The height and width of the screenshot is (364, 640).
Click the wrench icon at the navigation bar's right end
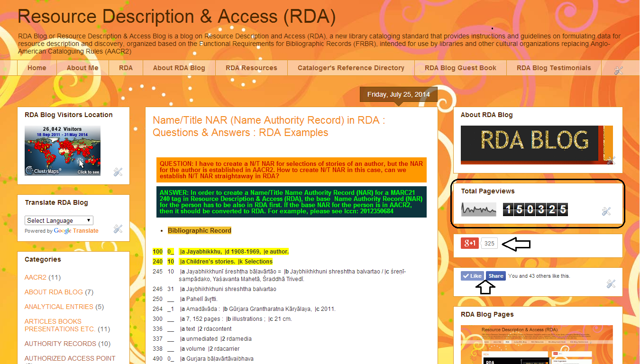(618, 70)
